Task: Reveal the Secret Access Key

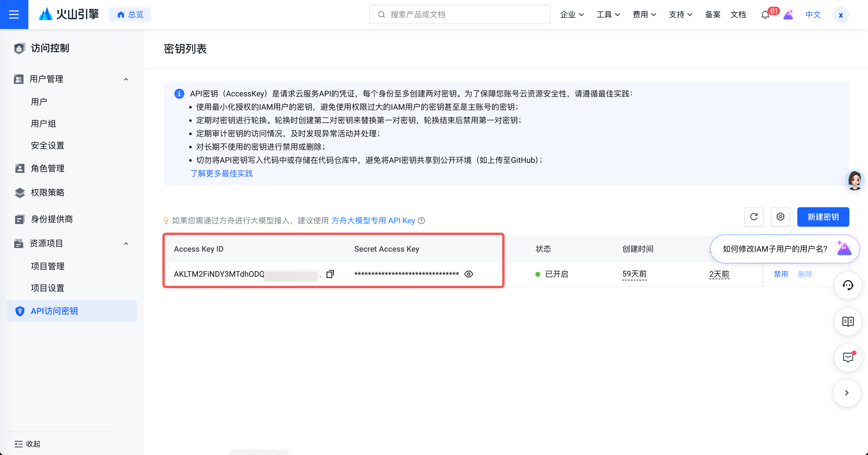Action: click(x=469, y=274)
